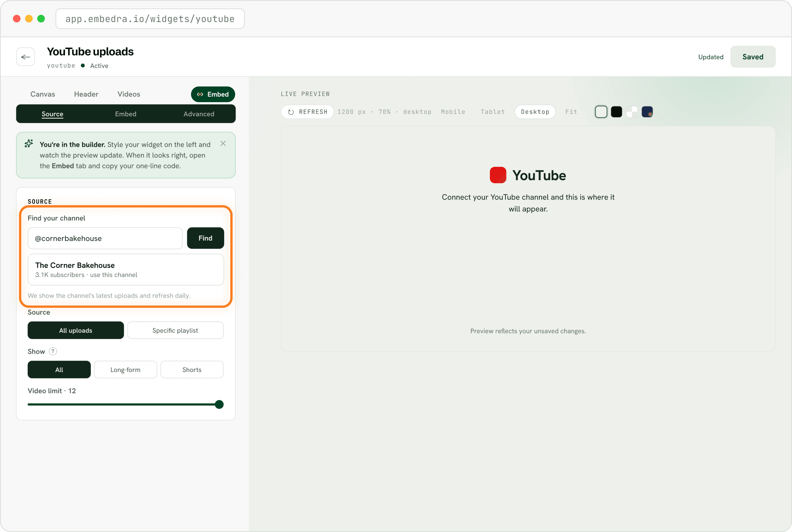Select the Source sub-tab
The width and height of the screenshot is (792, 532).
[52, 114]
